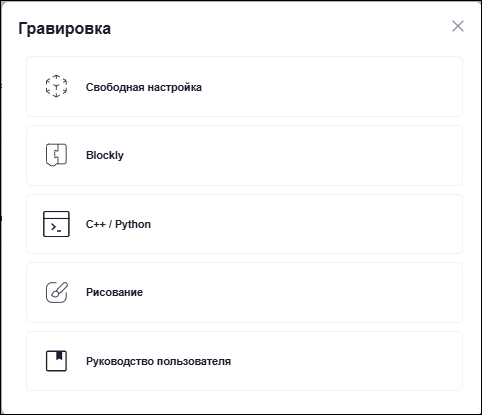Image resolution: width=482 pixels, height=415 pixels.
Task: Click the terminal window icon for C++ / Python
Action: 56,224
